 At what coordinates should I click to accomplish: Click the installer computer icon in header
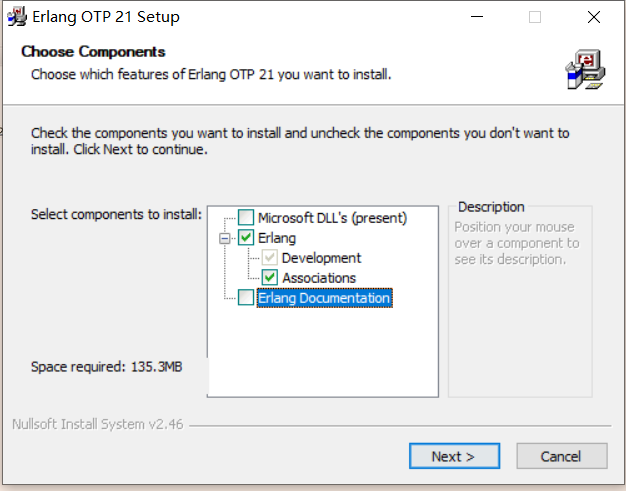click(584, 69)
